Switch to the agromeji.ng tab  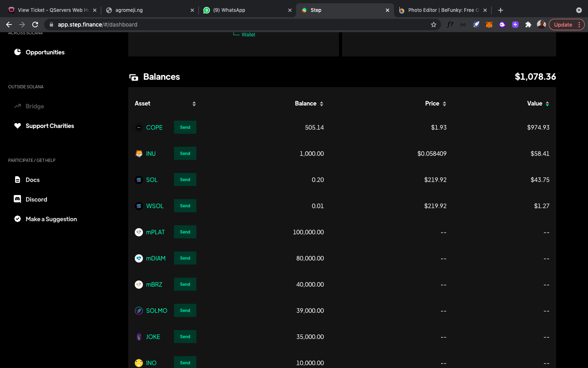pyautogui.click(x=149, y=10)
